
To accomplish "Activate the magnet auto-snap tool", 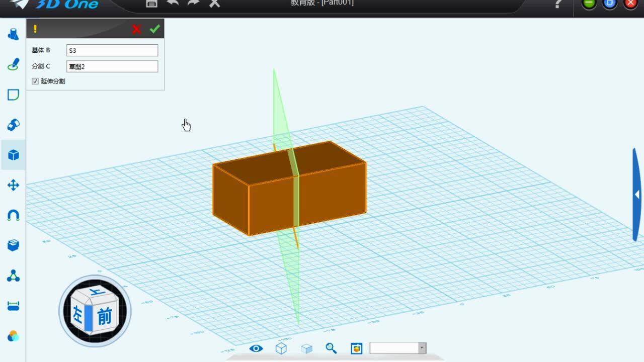I will click(14, 215).
